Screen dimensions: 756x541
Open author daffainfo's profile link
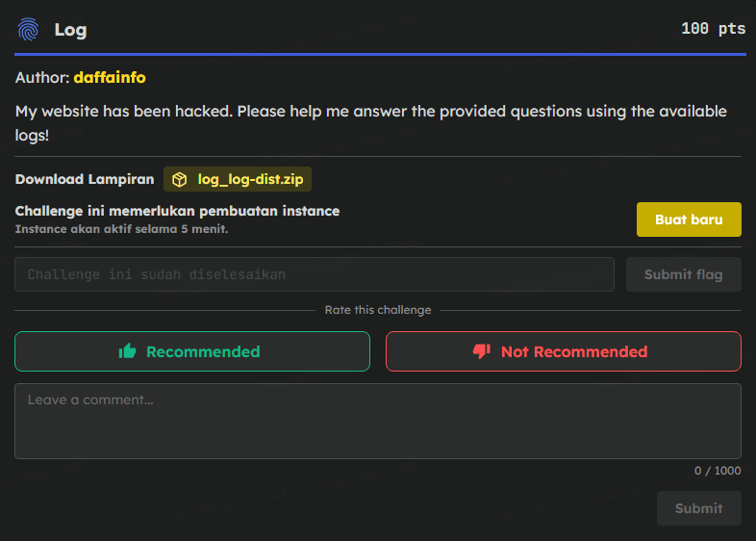coord(110,77)
